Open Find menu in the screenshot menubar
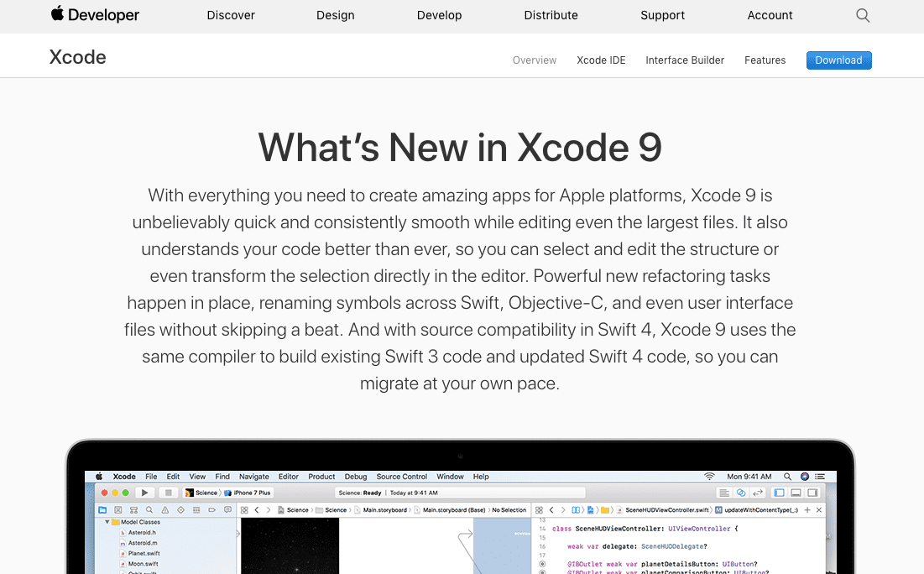 (222, 476)
